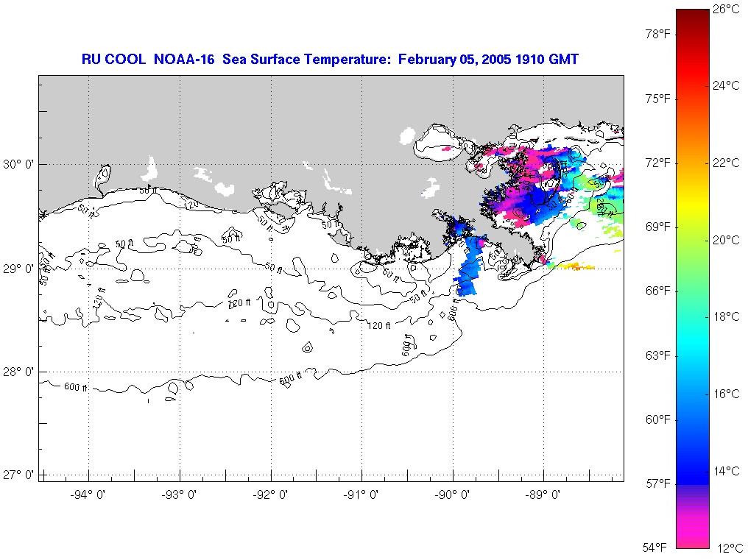Viewport: 748px width, 560px height.
Task: Select the 29° 0' latitude label
Action: pyautogui.click(x=18, y=269)
